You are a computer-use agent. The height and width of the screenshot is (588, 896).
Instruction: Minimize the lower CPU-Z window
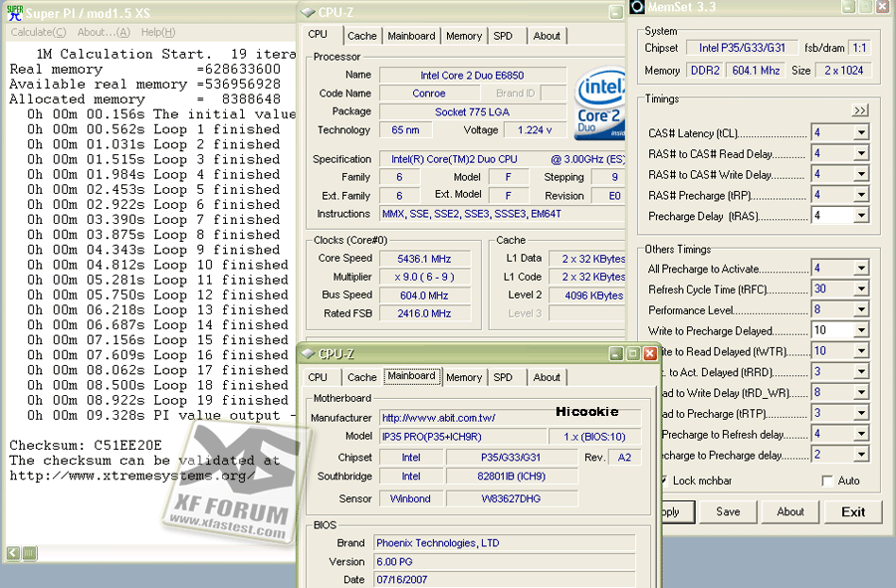[616, 354]
